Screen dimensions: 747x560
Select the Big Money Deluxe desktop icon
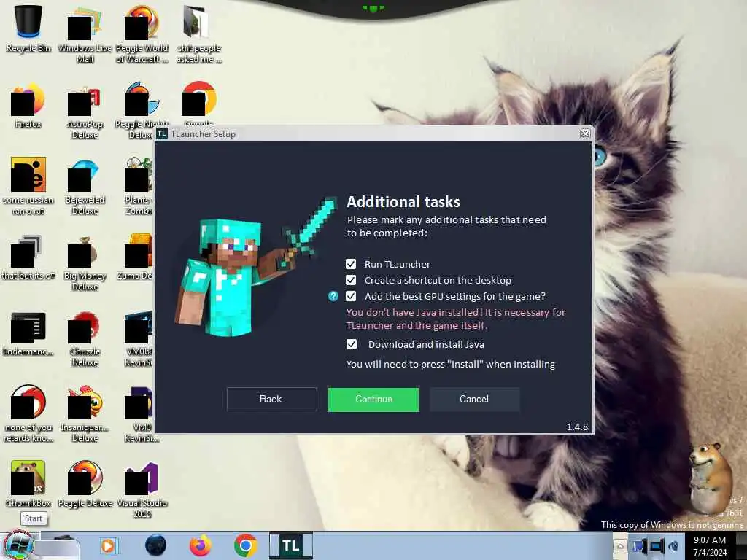pos(85,264)
